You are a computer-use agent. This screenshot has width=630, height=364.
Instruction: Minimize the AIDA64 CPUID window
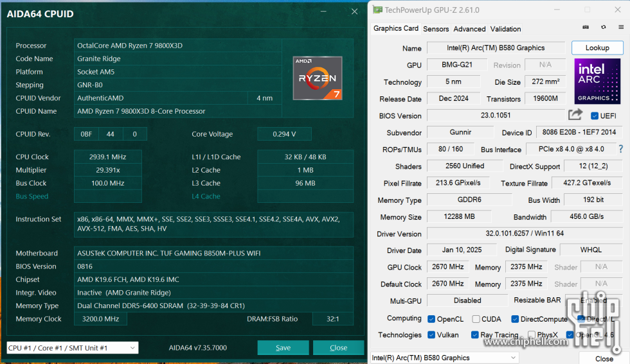pyautogui.click(x=323, y=12)
